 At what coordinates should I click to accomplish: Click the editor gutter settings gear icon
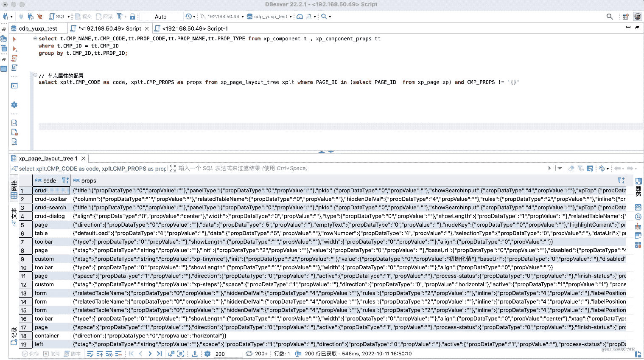(14, 105)
